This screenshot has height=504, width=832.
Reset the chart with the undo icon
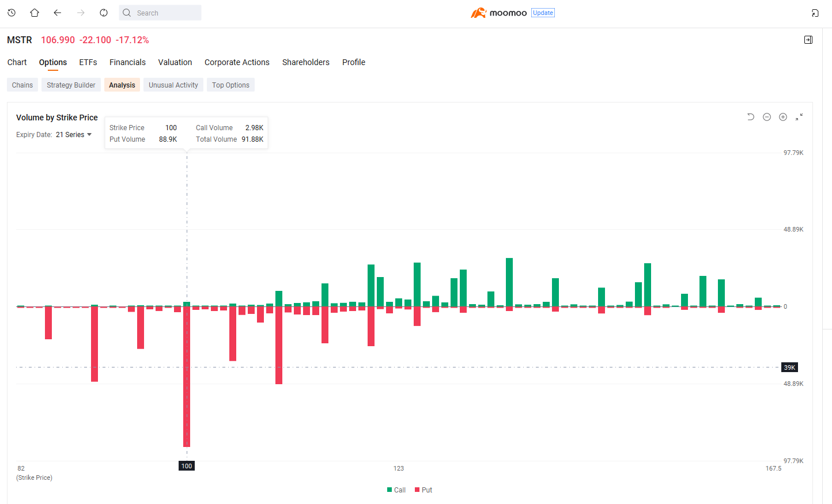click(751, 117)
